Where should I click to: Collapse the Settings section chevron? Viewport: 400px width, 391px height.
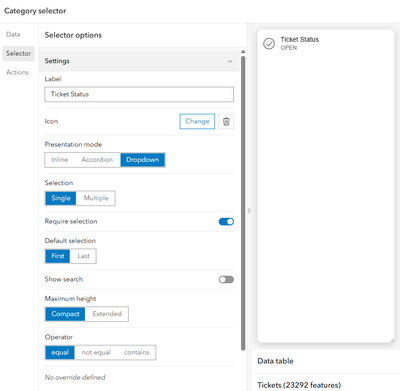click(230, 61)
